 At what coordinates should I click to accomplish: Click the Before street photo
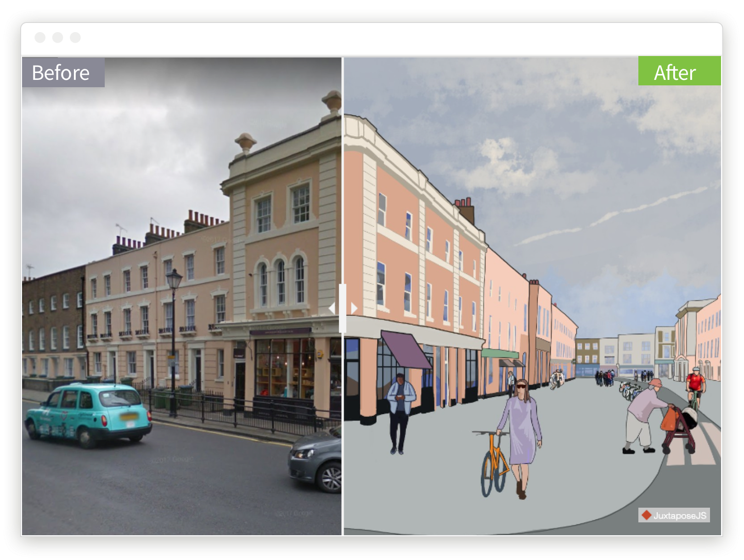pyautogui.click(x=181, y=296)
